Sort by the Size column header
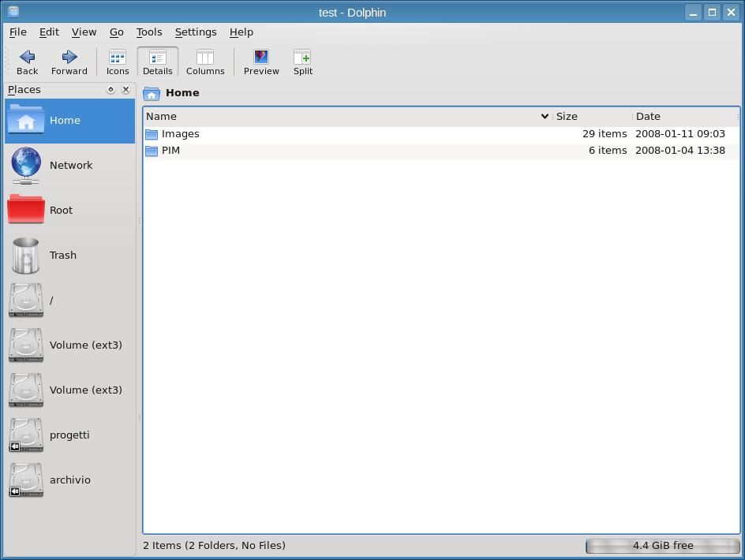The width and height of the screenshot is (745, 560). 593,117
